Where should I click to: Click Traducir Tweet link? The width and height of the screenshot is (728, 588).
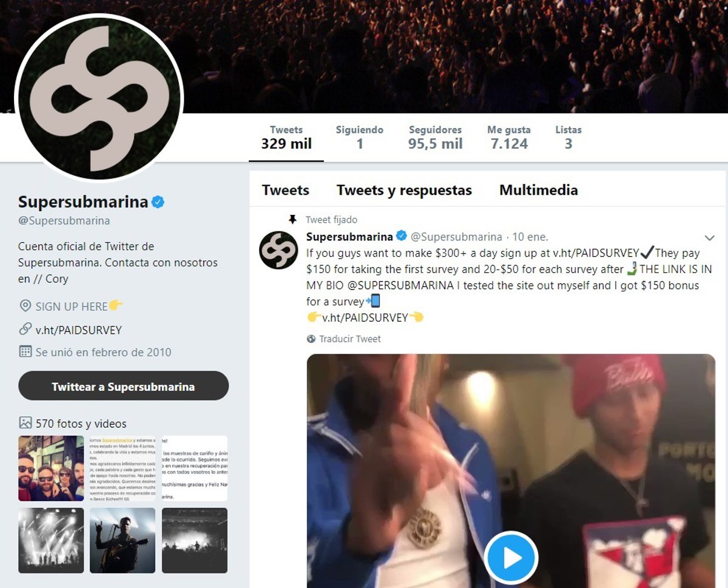tap(350, 339)
